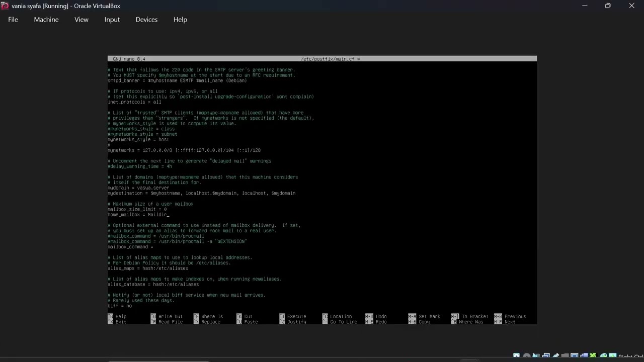Click the 'Write Out' shortcut label
The width and height of the screenshot is (644, 362).
click(171, 317)
